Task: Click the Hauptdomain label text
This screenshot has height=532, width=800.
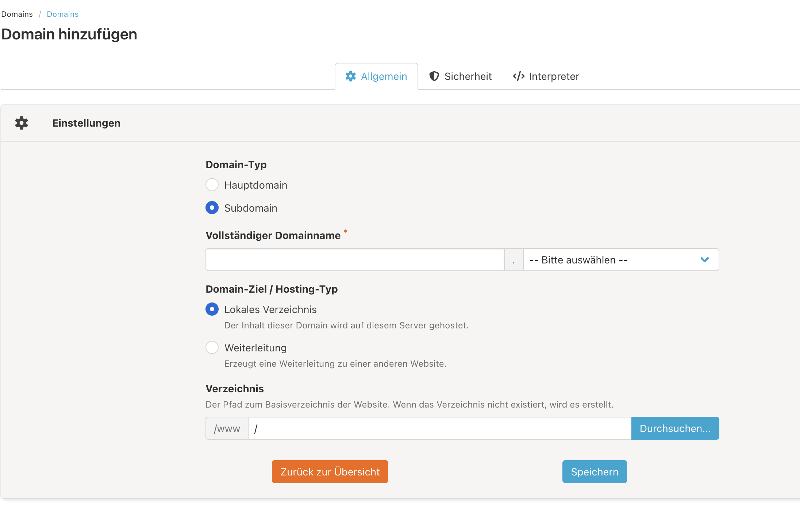Action: tap(256, 185)
